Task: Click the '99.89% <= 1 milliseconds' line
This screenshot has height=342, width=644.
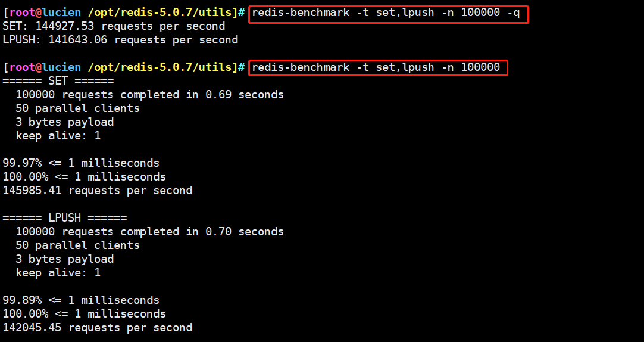Action: click(x=81, y=300)
